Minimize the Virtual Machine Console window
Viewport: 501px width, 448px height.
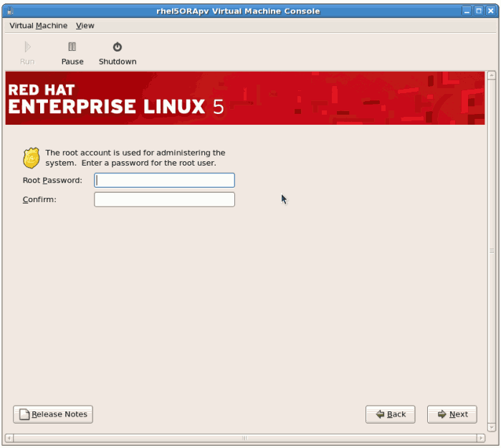[467, 11]
